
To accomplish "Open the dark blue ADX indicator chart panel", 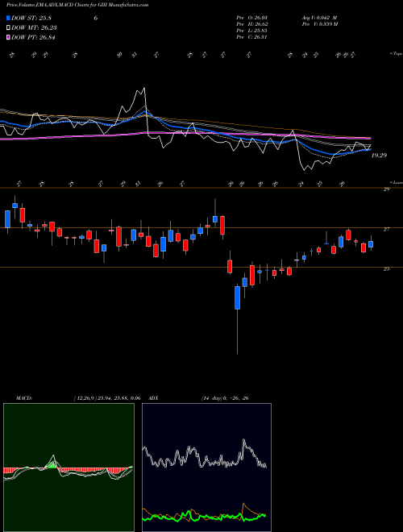I will click(206, 468).
